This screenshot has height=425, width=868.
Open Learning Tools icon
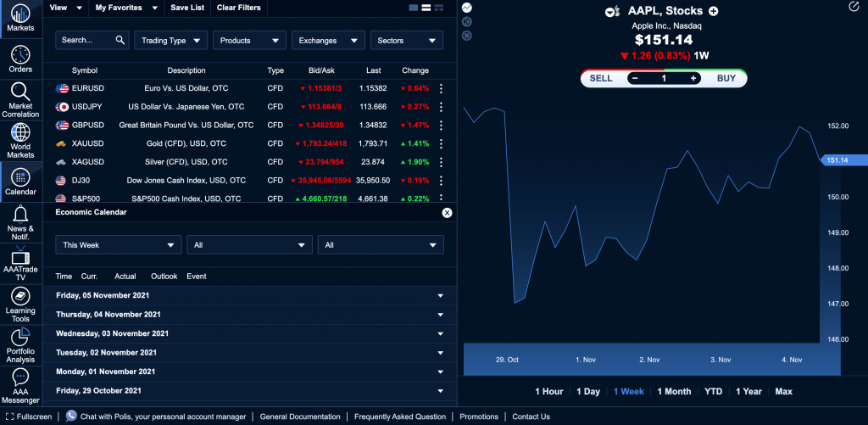tap(20, 296)
